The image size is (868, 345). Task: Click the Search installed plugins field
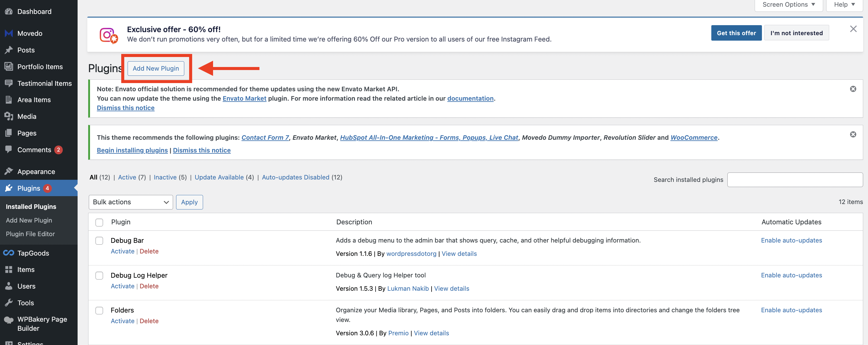point(795,179)
